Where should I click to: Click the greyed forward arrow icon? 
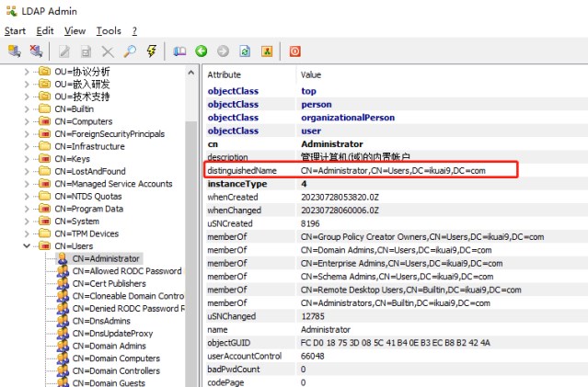(223, 51)
